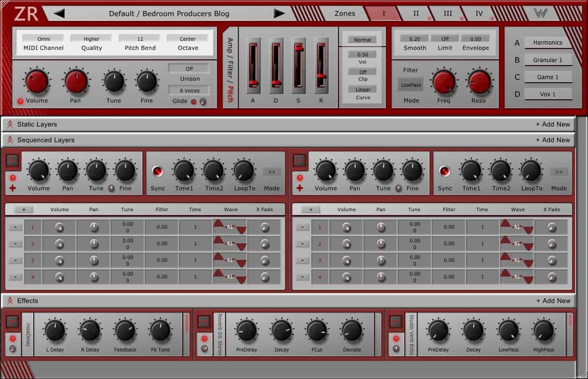Add New static layer
588x379 pixels.
(x=553, y=124)
